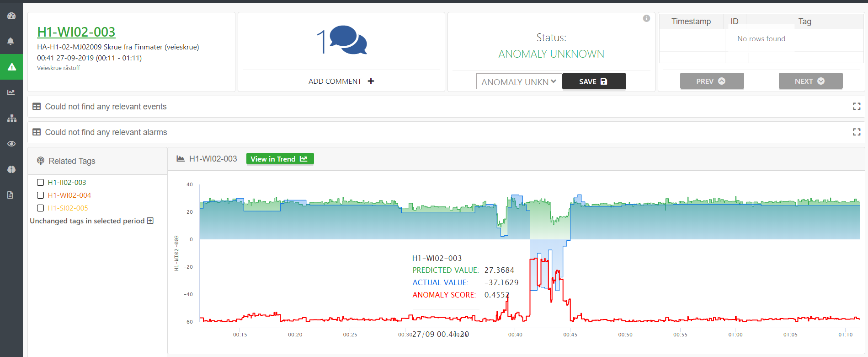
Task: Click the Timestamp column header
Action: pos(691,22)
